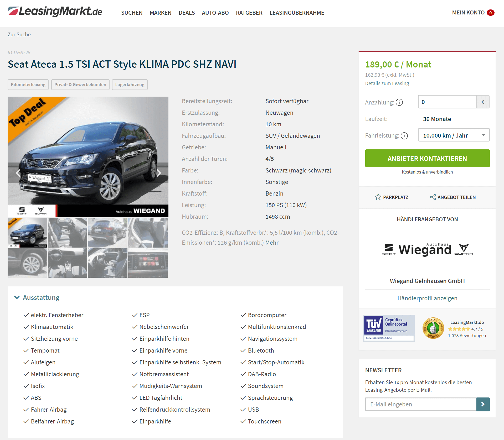504x440 pixels.
Task: Click the Kilometerleasing tag
Action: [x=28, y=85]
